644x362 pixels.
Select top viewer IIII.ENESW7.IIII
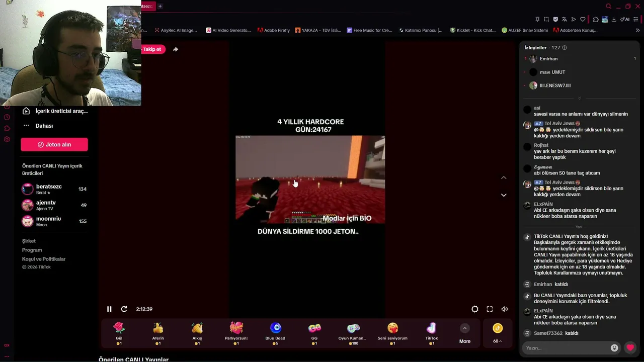click(x=580, y=85)
